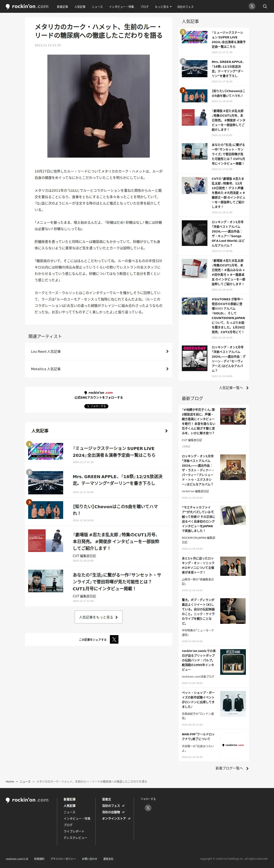Click the 人気記事一覧へ arrow link

point(234,388)
